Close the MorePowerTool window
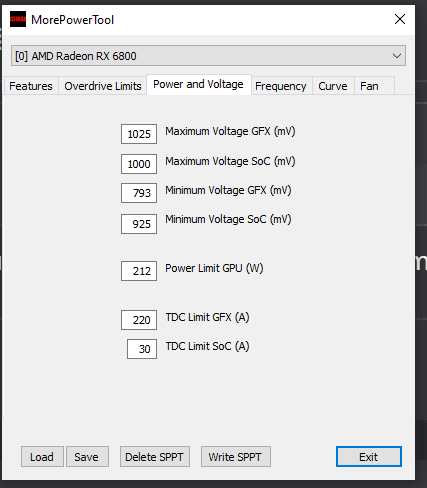 pos(400,19)
